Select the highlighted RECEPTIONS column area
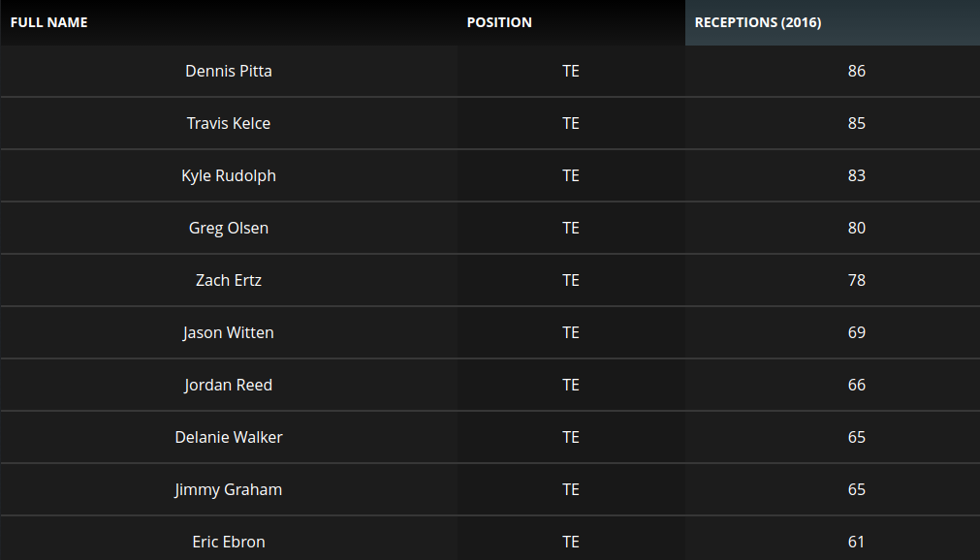 coord(832,21)
